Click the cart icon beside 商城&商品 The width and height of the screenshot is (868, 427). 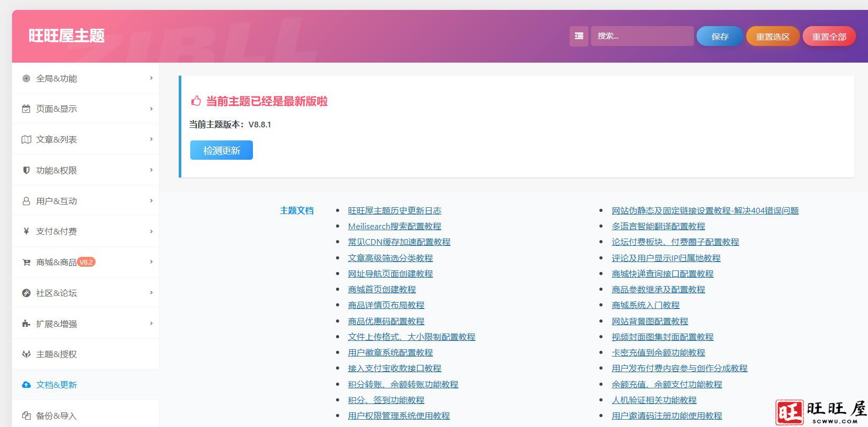[x=26, y=262]
